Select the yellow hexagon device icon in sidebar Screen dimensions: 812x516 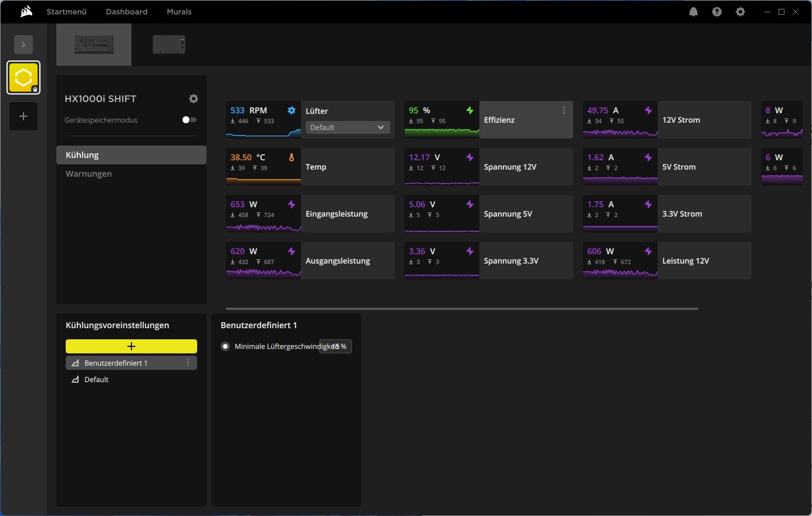click(x=23, y=77)
